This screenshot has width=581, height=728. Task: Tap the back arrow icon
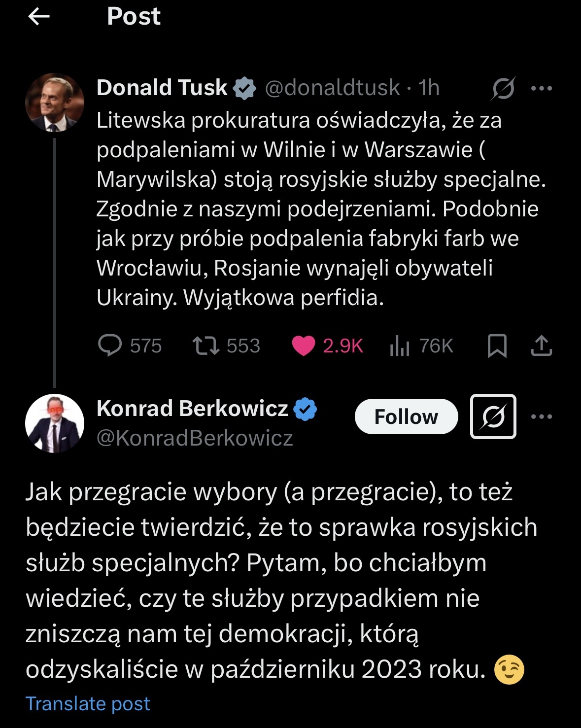click(39, 17)
